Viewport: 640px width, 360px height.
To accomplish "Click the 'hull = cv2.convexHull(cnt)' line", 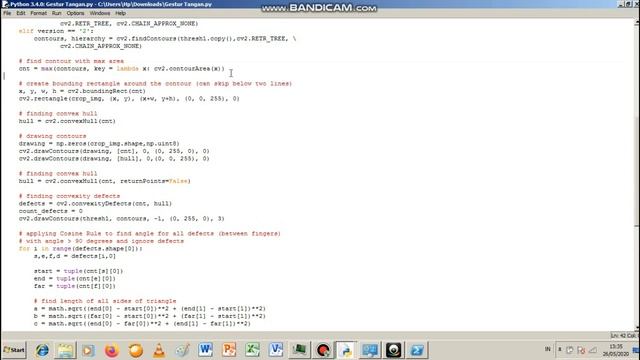I will tap(67, 121).
